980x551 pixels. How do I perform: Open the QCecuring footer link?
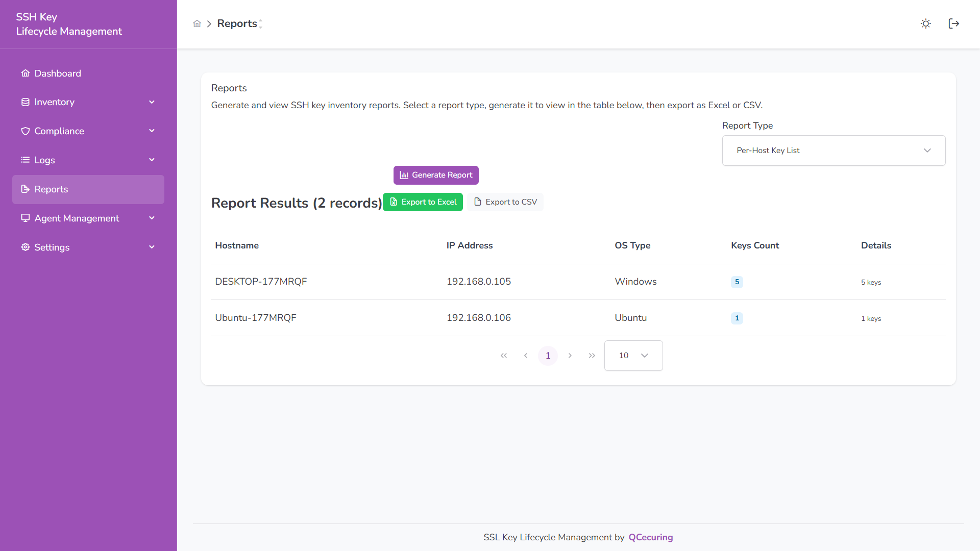[x=650, y=537]
